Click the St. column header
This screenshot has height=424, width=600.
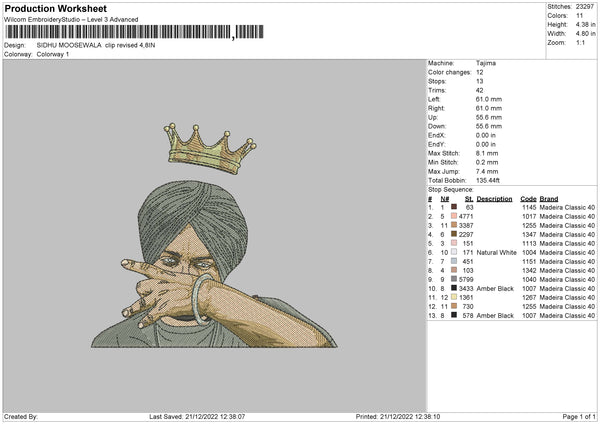tap(469, 199)
